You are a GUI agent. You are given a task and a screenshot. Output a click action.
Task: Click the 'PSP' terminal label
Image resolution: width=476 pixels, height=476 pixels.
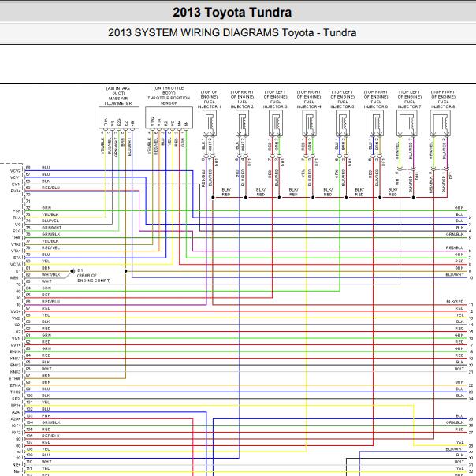(x=17, y=211)
